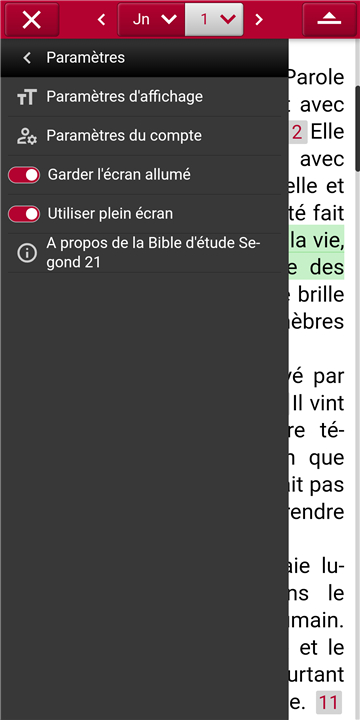The image size is (360, 720).
Task: Tap the back chevron beside Paramètres
Action: (27, 58)
